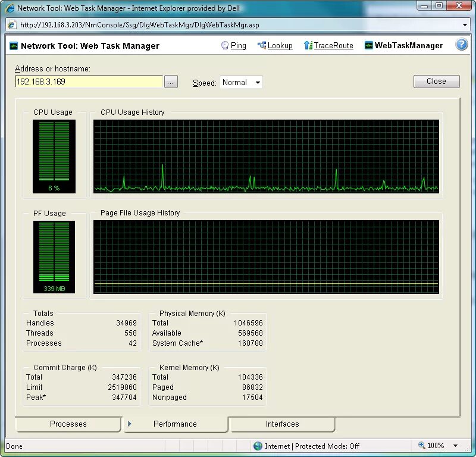This screenshot has height=457, width=476.
Task: Click the Lookup network icon
Action: (x=262, y=46)
